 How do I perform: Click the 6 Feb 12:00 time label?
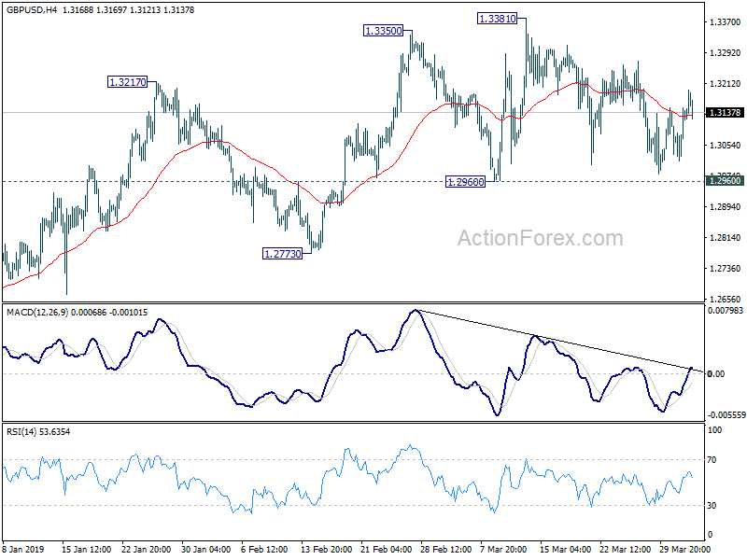coord(264,549)
